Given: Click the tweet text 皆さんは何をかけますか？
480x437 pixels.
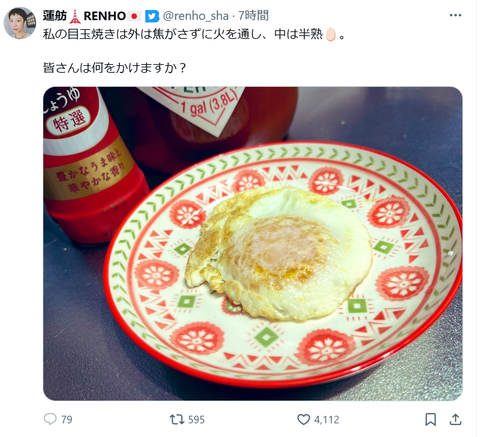Looking at the screenshot, I should click(114, 68).
